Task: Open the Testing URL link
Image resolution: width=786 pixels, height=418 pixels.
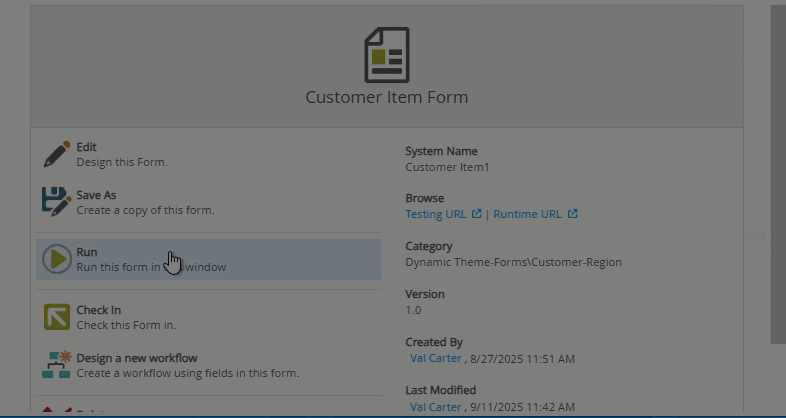Action: [x=437, y=214]
